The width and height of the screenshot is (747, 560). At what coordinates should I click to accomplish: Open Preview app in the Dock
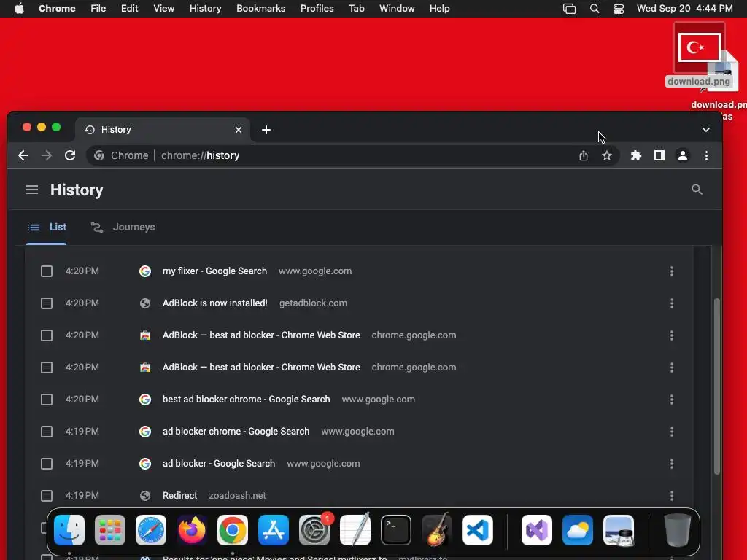point(619,530)
